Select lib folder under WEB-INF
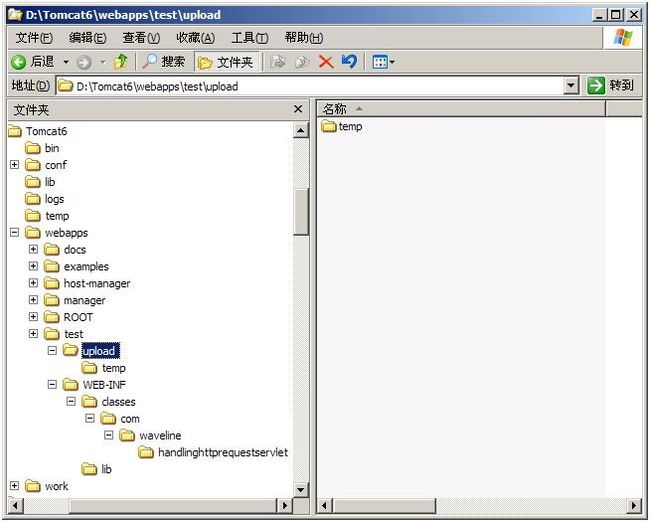Viewport: 650px width, 522px height. [97, 469]
